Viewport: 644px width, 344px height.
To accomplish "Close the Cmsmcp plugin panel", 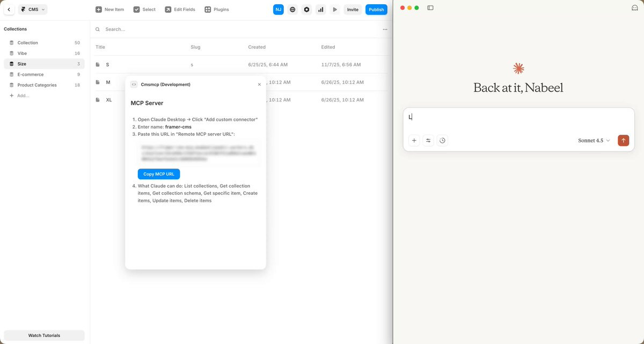I will [259, 84].
